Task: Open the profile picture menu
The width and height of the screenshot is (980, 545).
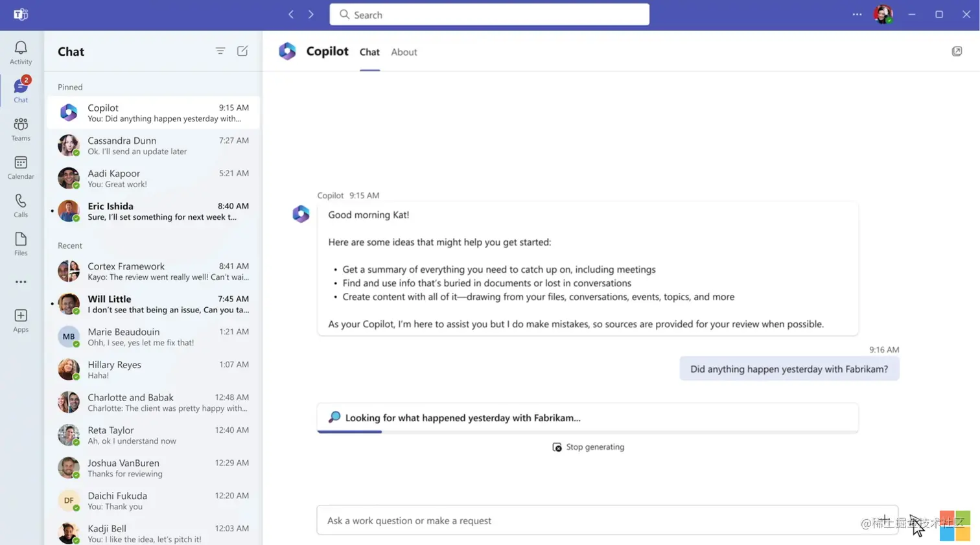Action: 883,14
